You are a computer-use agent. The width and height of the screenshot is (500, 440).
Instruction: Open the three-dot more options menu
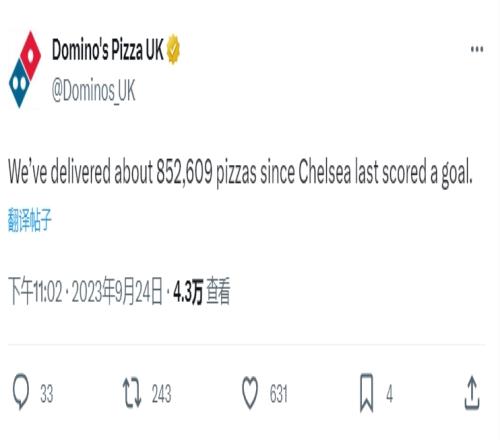click(x=477, y=50)
